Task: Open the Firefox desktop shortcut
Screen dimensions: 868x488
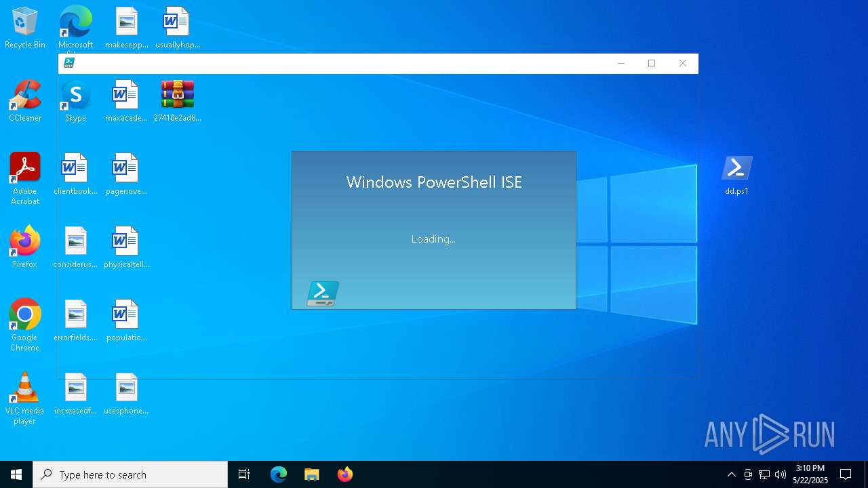Action: [x=25, y=247]
